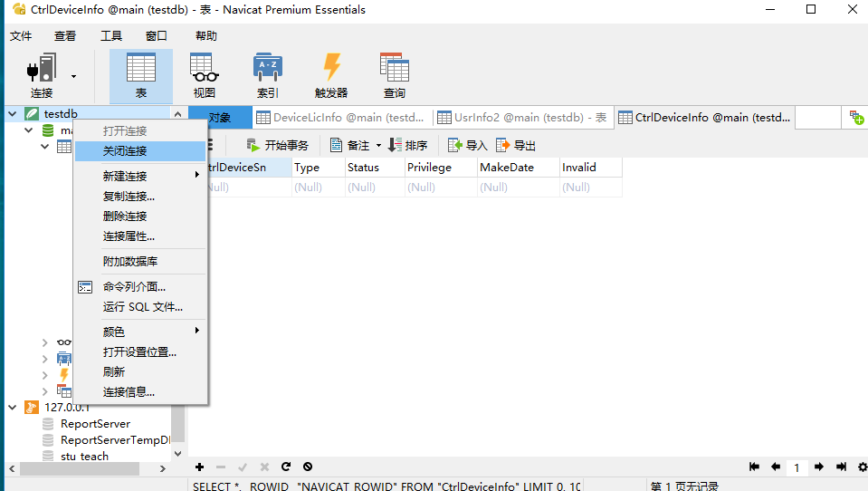The image size is (868, 491).
Task: Expand the triggers node with lightning icon
Action: [x=45, y=375]
